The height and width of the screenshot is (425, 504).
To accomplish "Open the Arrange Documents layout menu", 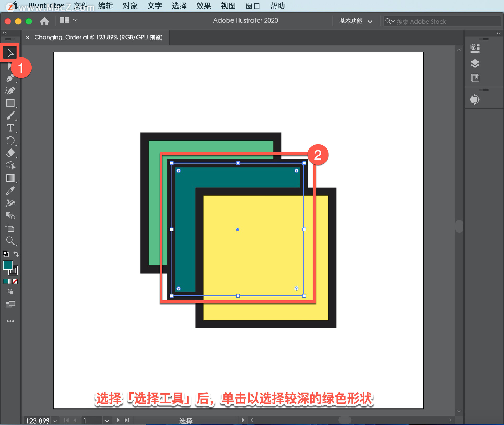I will point(69,20).
